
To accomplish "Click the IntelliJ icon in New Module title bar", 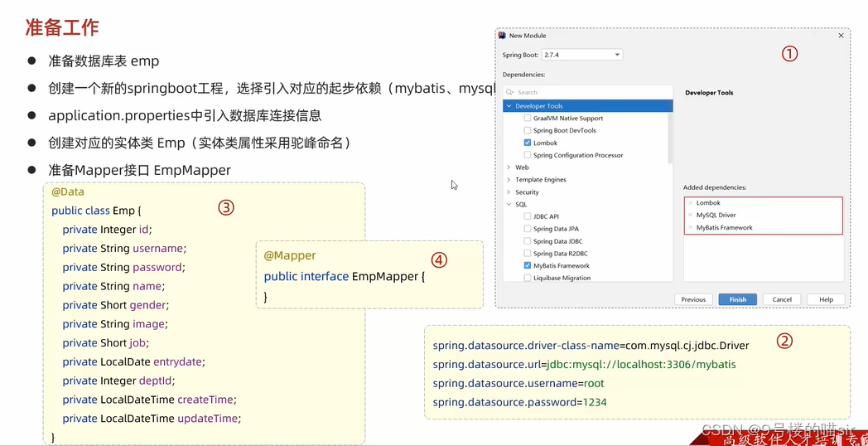I will (502, 36).
